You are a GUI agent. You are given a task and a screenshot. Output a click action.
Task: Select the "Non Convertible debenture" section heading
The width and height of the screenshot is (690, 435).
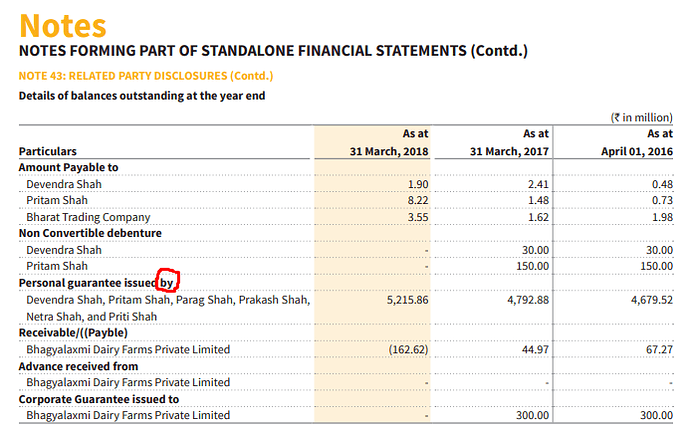[x=90, y=233]
